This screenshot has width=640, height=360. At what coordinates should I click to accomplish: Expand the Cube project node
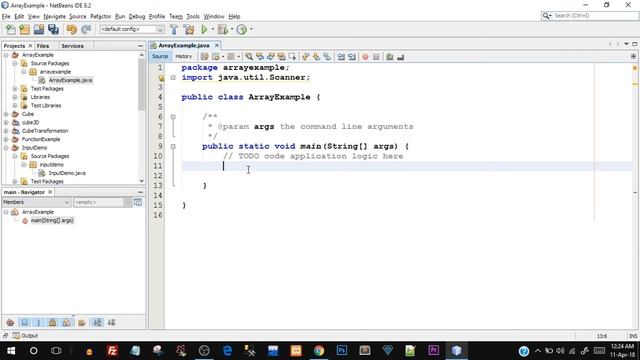[x=6, y=114]
